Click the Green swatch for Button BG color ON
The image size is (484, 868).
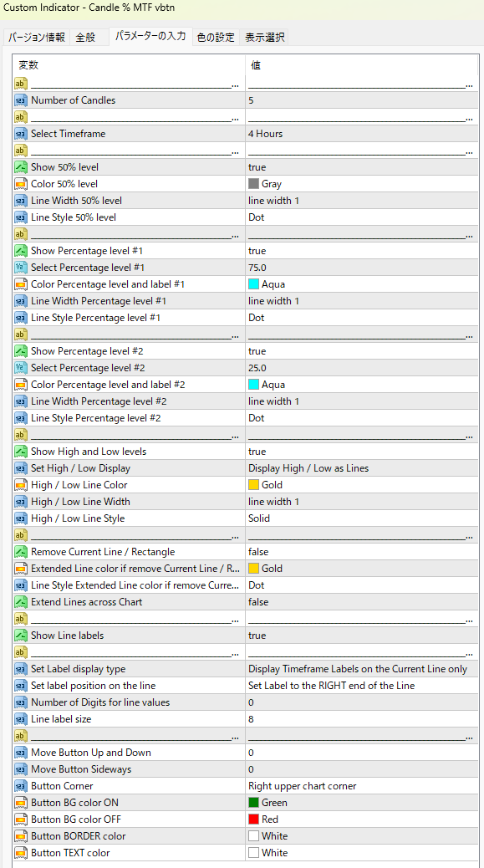tap(253, 803)
